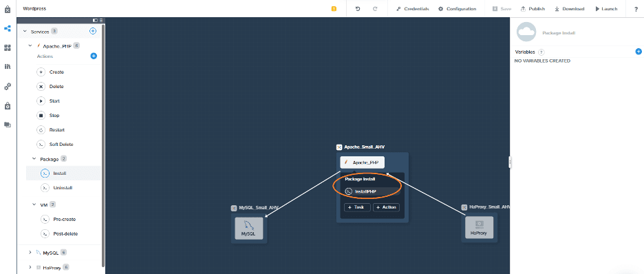Screen dimensions: 644x274
Task: Click the yellow warning indicator icon
Action: click(334, 9)
